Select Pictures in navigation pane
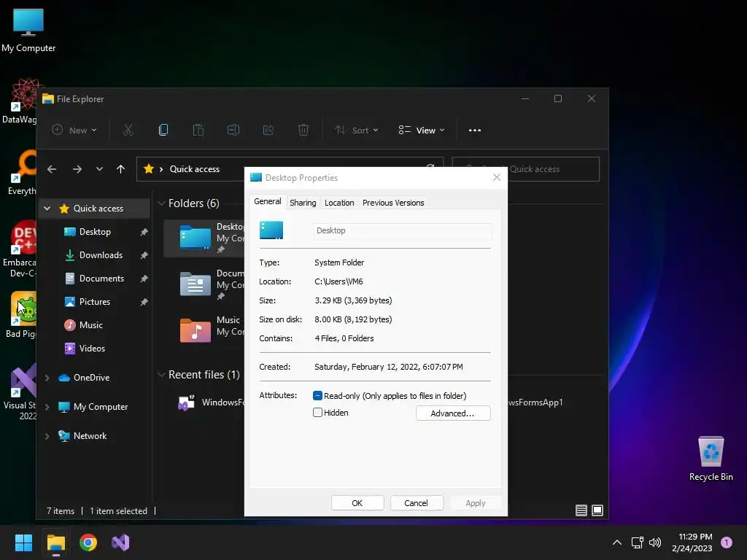 tap(96, 302)
